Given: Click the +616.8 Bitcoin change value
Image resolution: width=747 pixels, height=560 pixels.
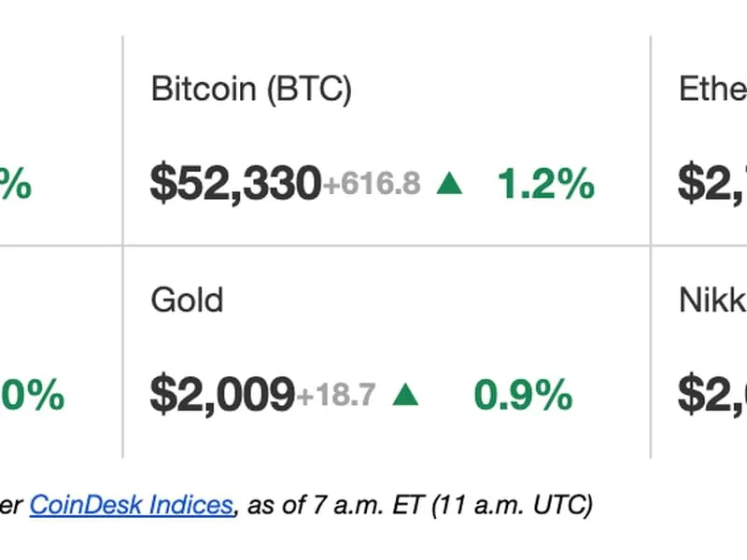Looking at the screenshot, I should coord(372,185).
